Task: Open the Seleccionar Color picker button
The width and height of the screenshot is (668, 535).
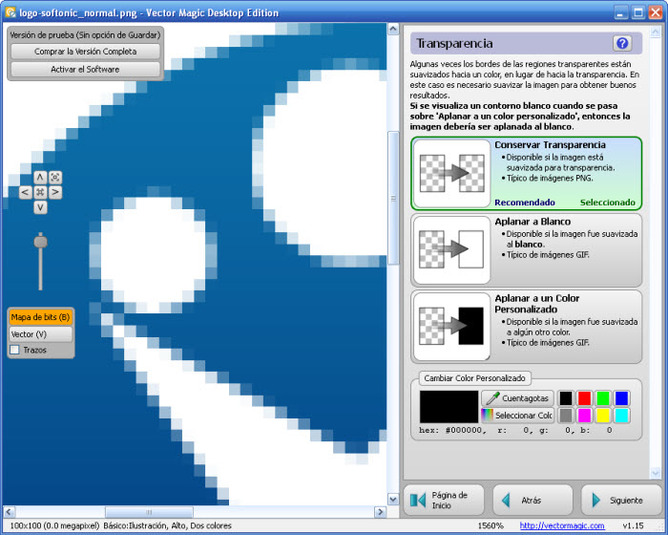Action: tap(518, 415)
